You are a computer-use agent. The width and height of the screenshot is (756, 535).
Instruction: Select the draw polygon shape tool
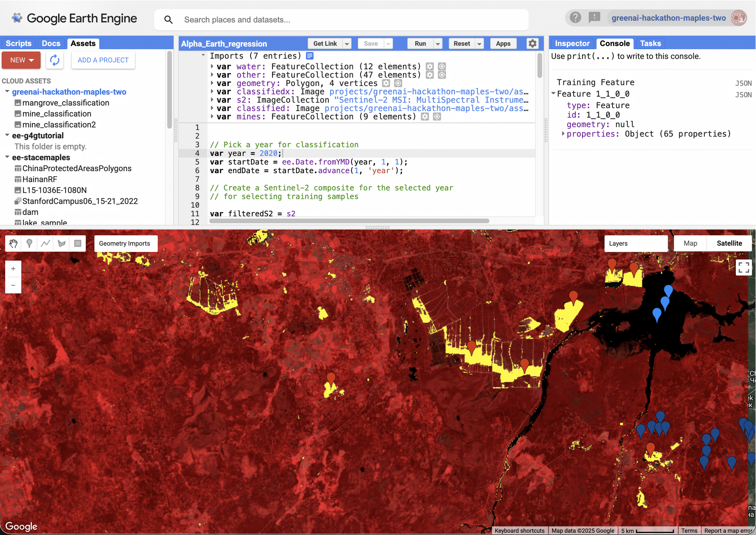62,243
